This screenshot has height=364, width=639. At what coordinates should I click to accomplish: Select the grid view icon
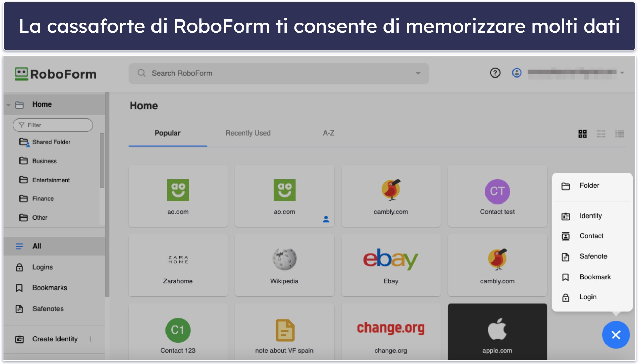tap(583, 134)
